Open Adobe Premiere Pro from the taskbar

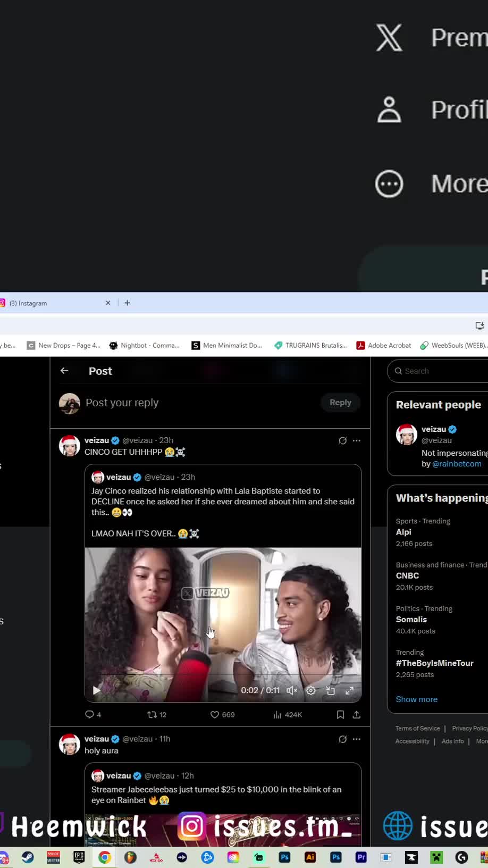click(x=361, y=857)
